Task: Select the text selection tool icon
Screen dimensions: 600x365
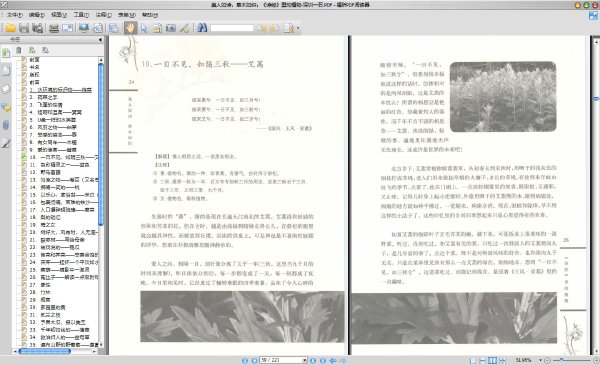Action: 157,28
